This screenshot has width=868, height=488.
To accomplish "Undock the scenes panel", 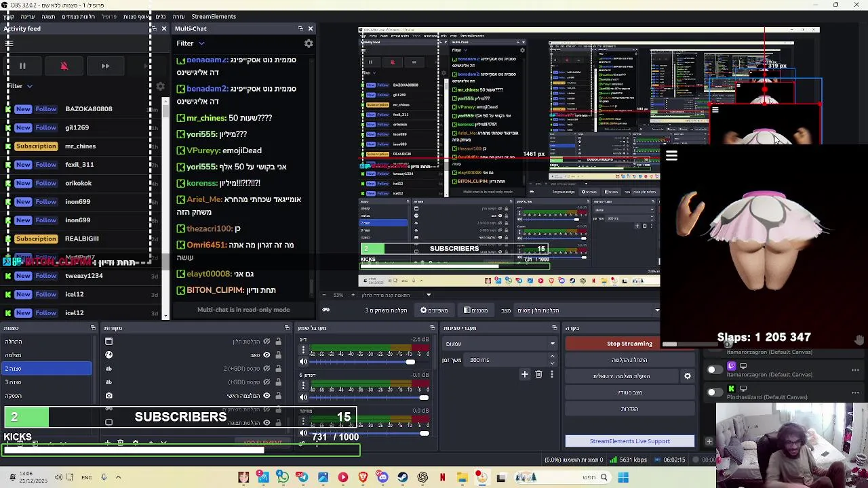I will pos(93,328).
